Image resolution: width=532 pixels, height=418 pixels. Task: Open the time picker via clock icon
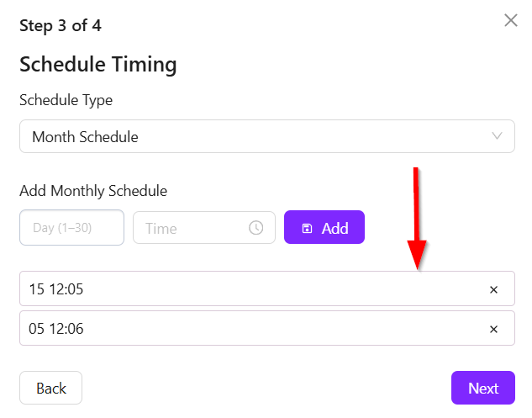pos(256,228)
